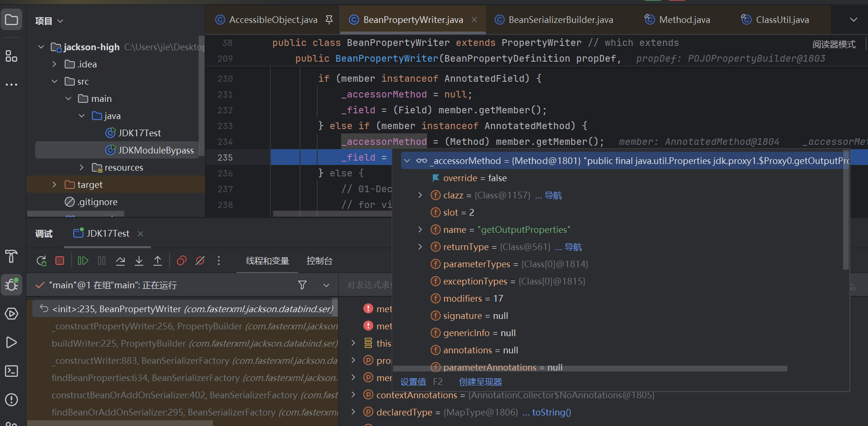Open the Project tool window icon
868x426 pixels.
click(x=11, y=20)
